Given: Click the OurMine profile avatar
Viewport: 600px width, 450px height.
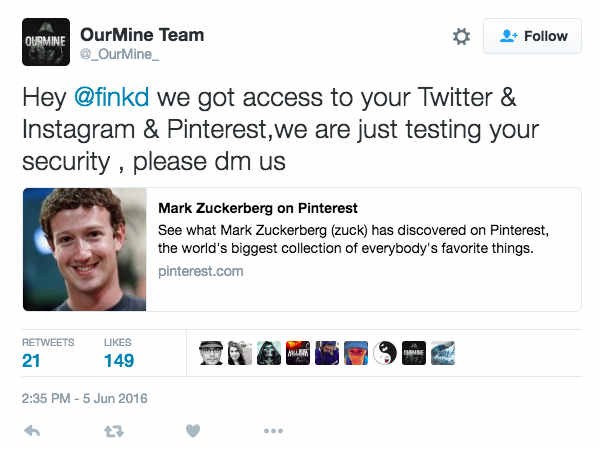Looking at the screenshot, I should point(46,42).
